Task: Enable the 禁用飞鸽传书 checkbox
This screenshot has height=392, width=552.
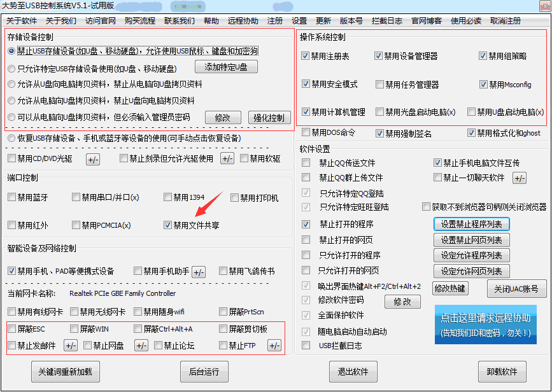Action: pos(223,271)
